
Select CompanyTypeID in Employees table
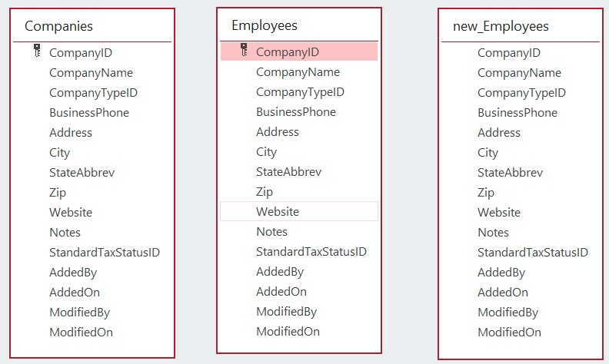coord(300,92)
